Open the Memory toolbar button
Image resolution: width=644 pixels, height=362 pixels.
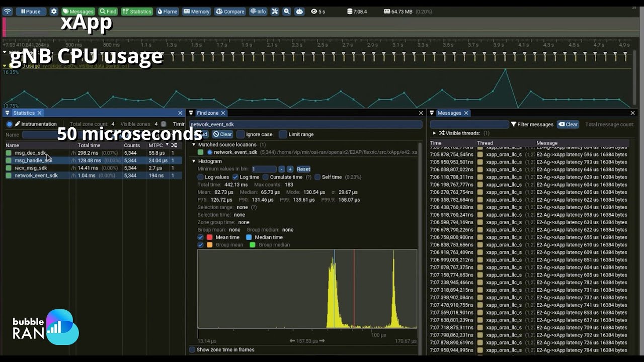[x=196, y=12]
